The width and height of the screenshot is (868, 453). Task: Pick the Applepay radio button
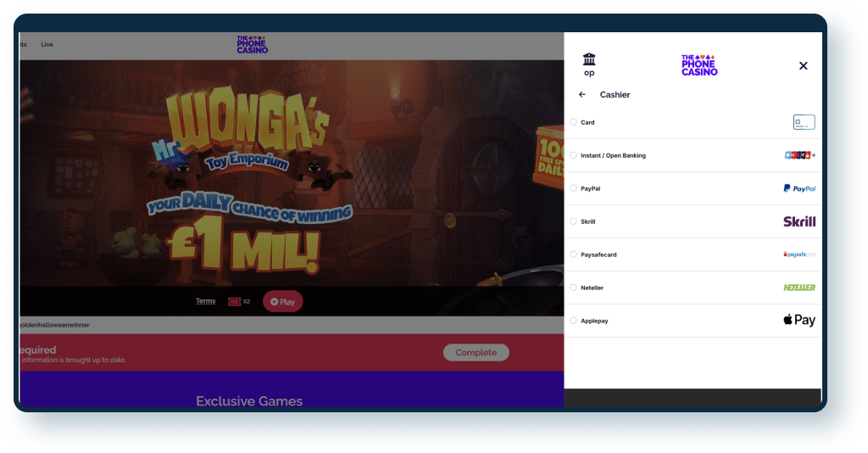(x=574, y=321)
